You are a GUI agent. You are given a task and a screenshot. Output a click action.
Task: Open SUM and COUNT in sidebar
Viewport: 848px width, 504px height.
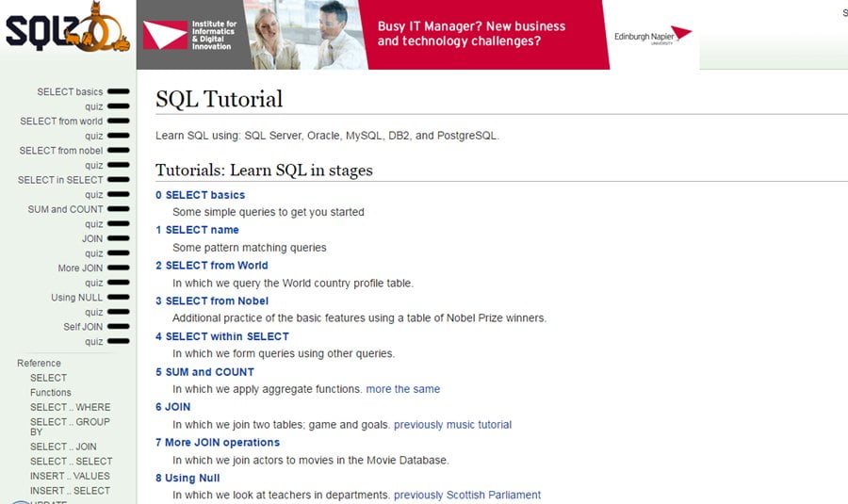[65, 209]
